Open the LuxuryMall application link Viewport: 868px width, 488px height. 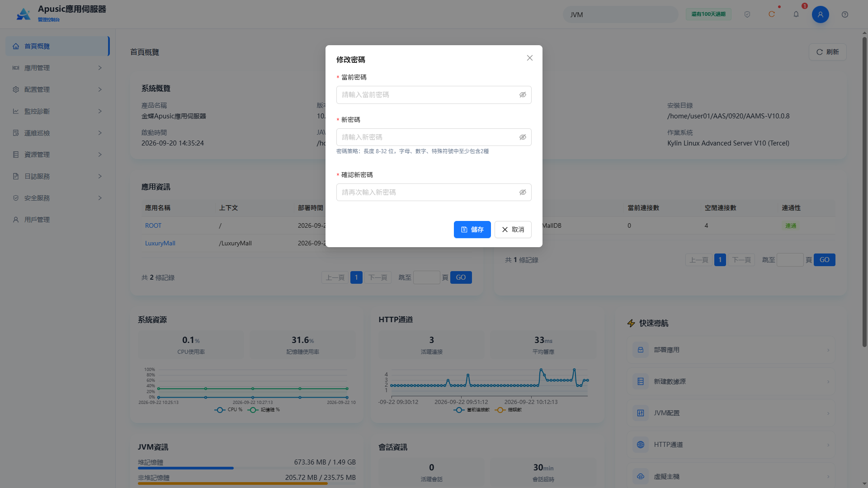(x=160, y=243)
